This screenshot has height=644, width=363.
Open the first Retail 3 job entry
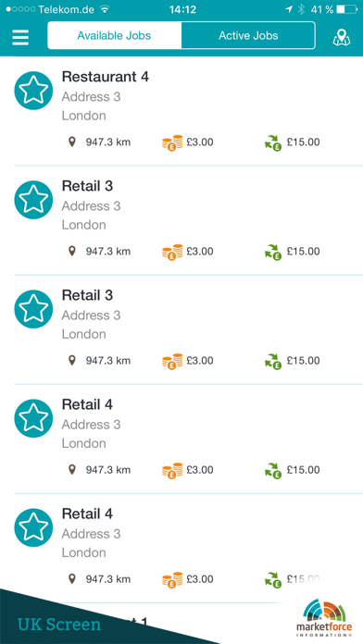(x=181, y=220)
